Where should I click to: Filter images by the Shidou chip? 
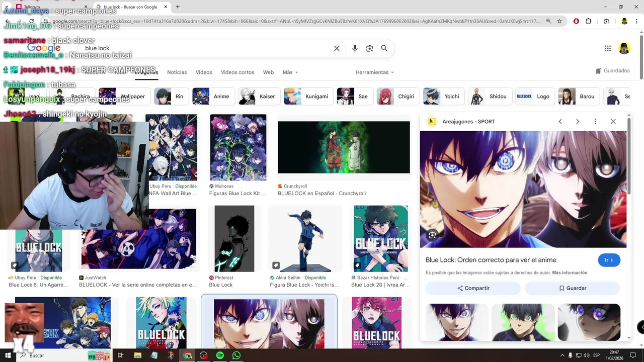click(x=490, y=97)
